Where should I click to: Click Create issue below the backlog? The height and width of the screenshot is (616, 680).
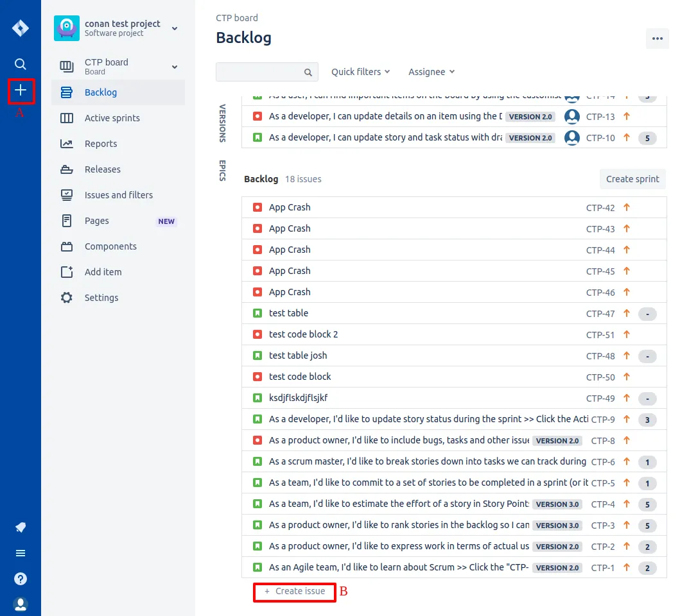[295, 591]
